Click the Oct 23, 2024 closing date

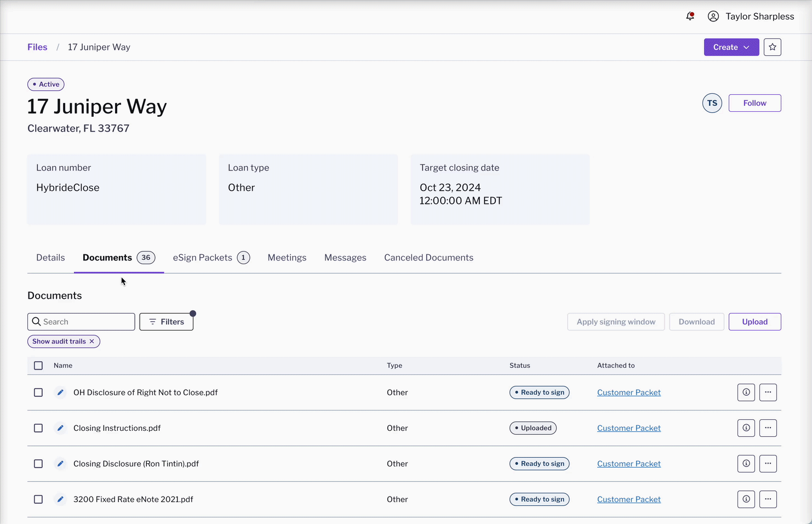(x=450, y=187)
